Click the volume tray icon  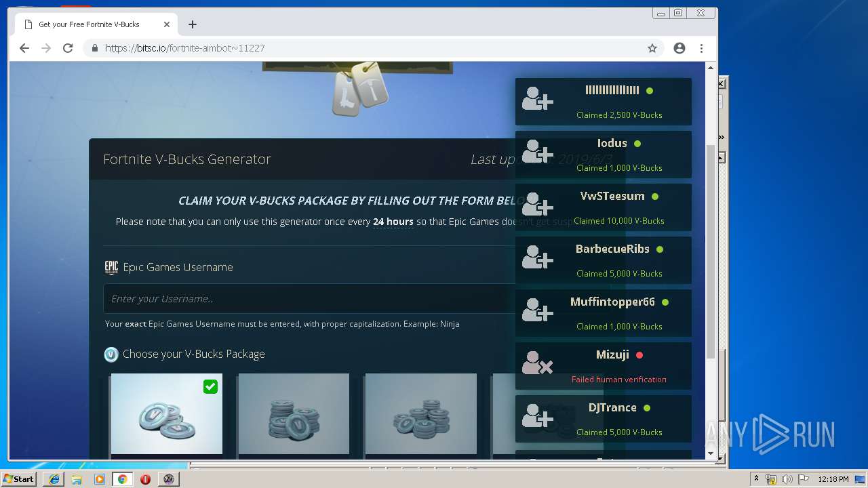point(787,479)
